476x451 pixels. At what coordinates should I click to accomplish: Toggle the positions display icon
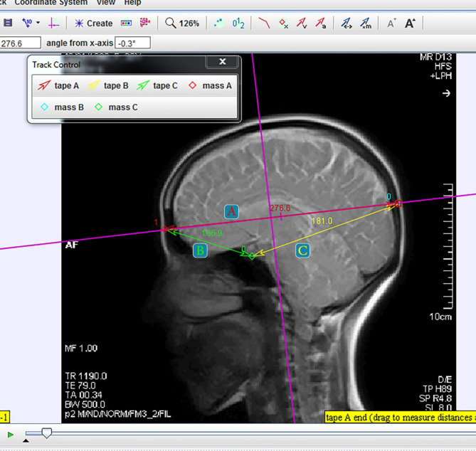click(x=283, y=23)
